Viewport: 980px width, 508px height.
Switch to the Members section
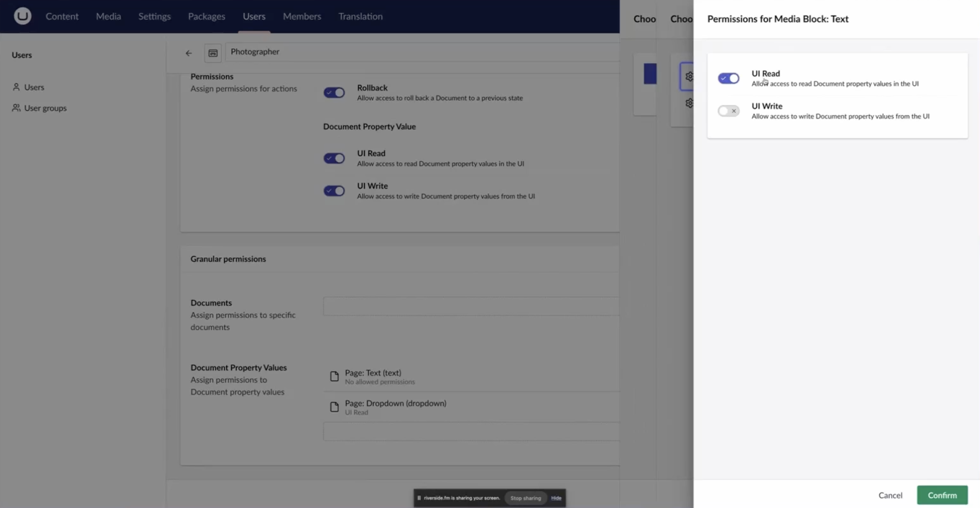coord(302,16)
